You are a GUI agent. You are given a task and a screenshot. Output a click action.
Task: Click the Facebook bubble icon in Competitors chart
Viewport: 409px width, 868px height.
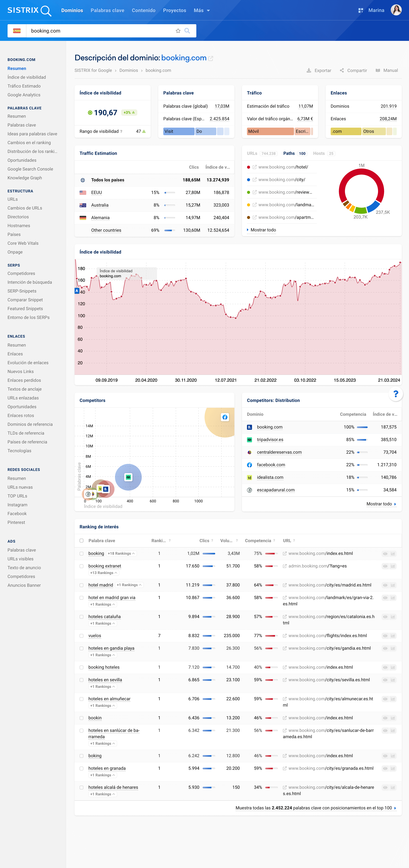(x=225, y=417)
